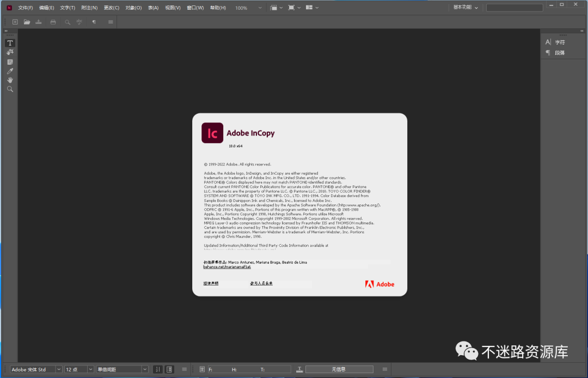Open the top toolbar options menu icon
Viewport: 588px width, 378px height.
[111, 22]
